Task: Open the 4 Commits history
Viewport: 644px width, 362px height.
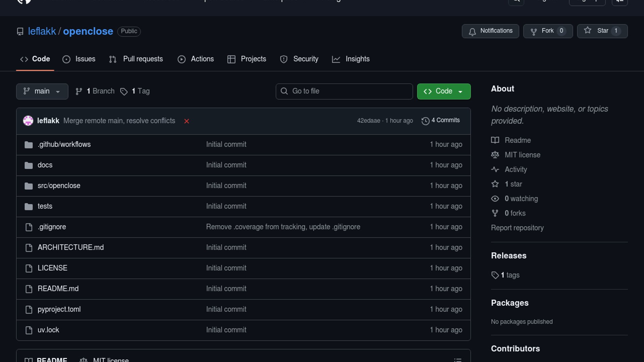Action: tap(441, 120)
